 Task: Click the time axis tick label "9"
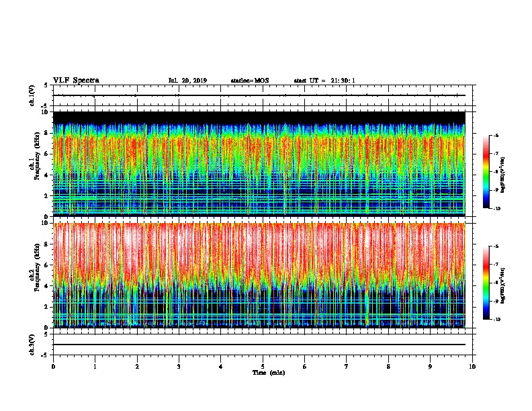click(430, 367)
